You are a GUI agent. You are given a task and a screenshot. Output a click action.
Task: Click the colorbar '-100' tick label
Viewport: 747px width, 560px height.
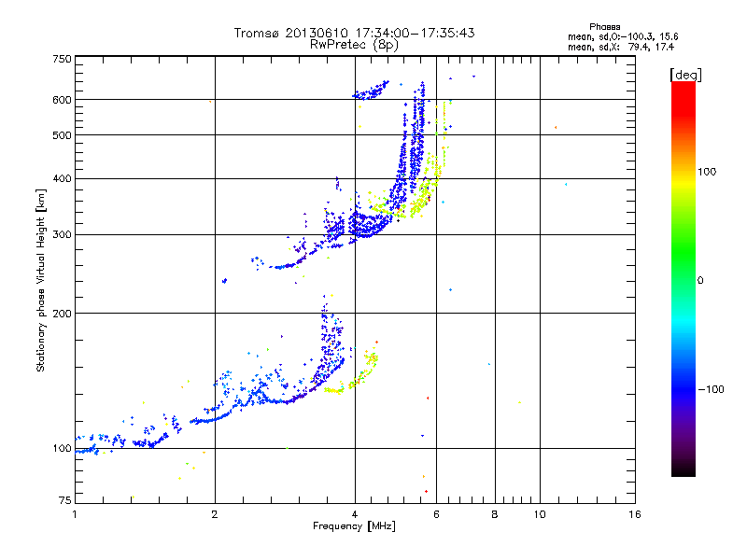pos(711,389)
